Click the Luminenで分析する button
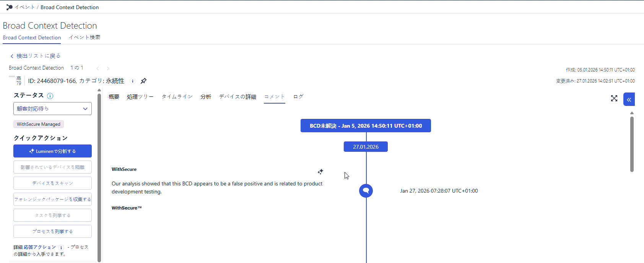Screen dimensions: 644x263 52,151
